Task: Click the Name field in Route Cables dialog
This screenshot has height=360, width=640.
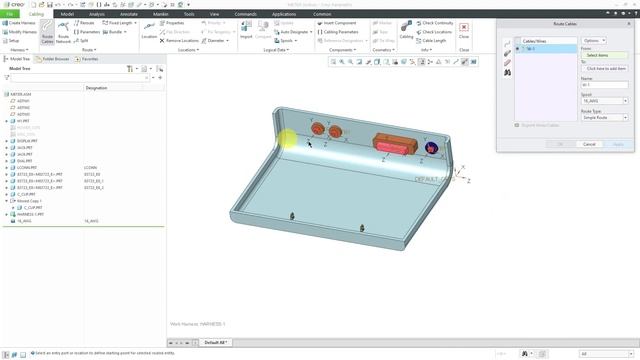Action: [604, 84]
